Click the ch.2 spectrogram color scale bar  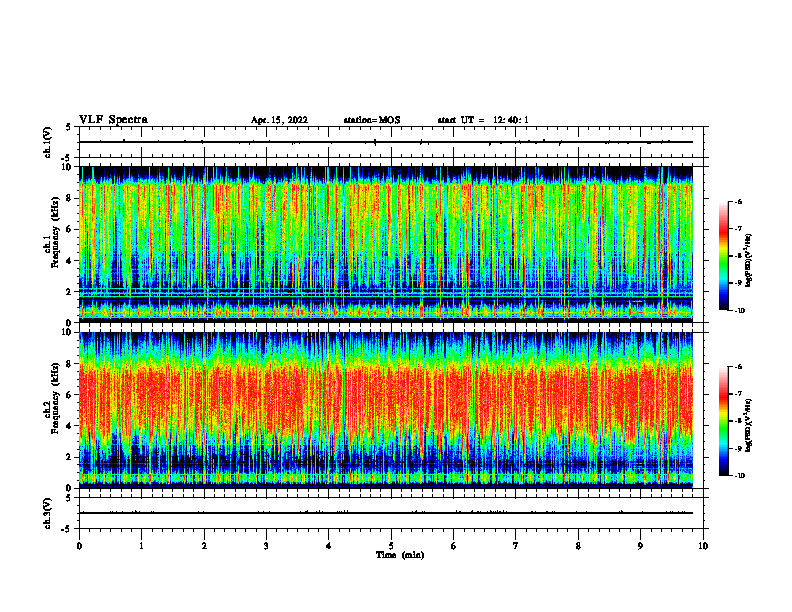(724, 421)
